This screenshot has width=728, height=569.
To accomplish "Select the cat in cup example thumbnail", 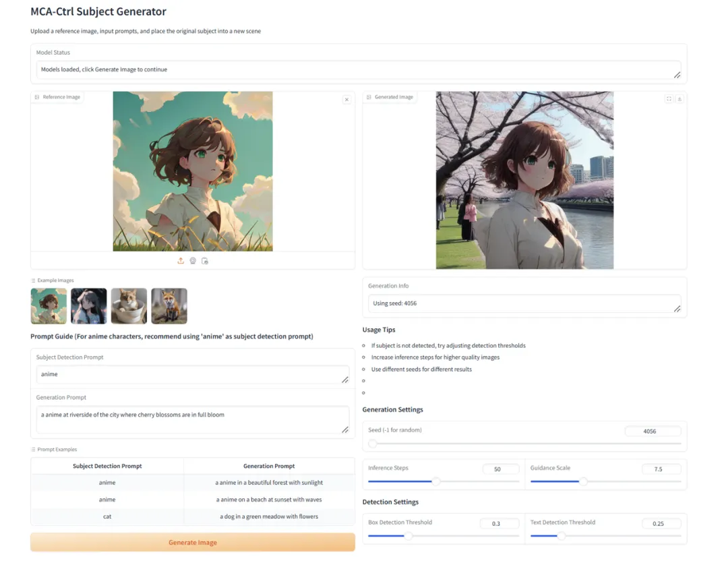I will click(x=129, y=306).
